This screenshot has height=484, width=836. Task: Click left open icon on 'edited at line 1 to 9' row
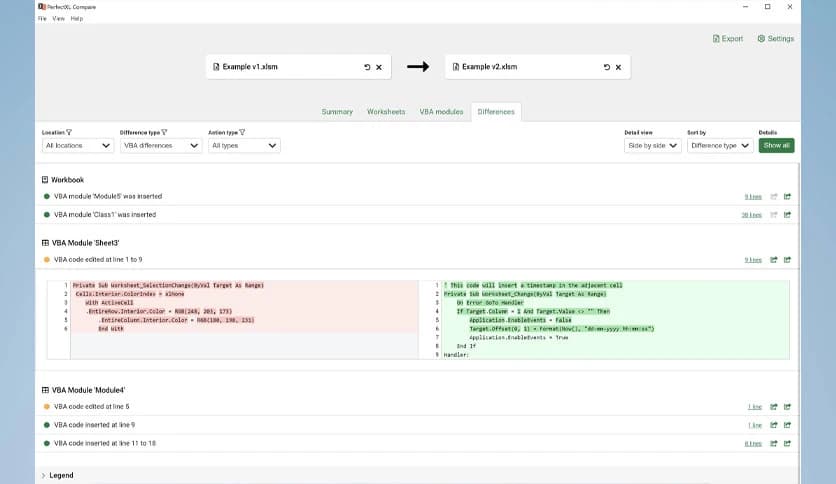pos(774,260)
